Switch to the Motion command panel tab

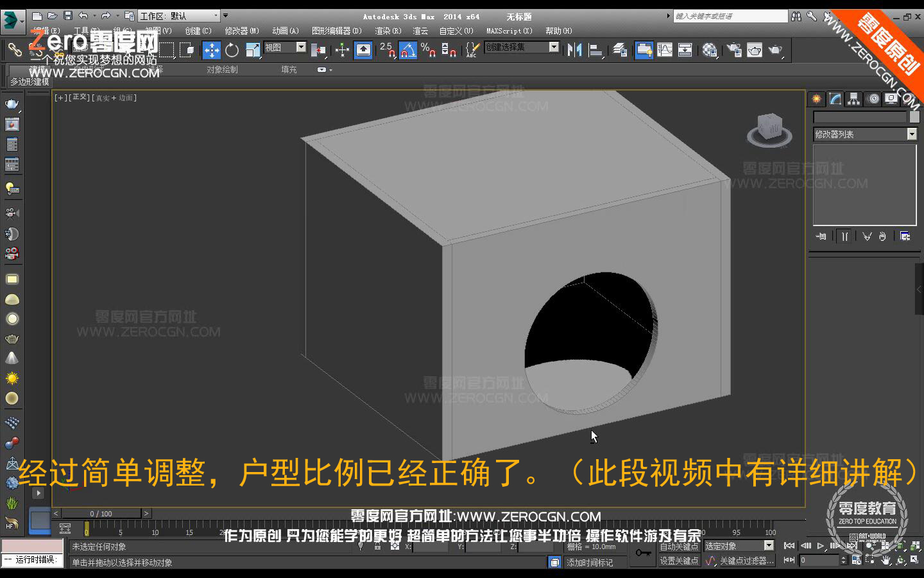(x=873, y=98)
